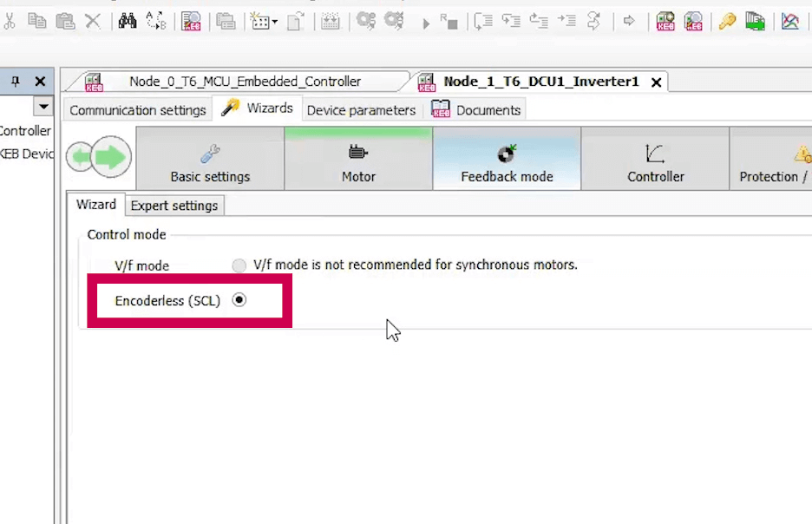Screen dimensions: 812x524
Task: Click the 'Control mode' group label
Action: [x=127, y=234]
